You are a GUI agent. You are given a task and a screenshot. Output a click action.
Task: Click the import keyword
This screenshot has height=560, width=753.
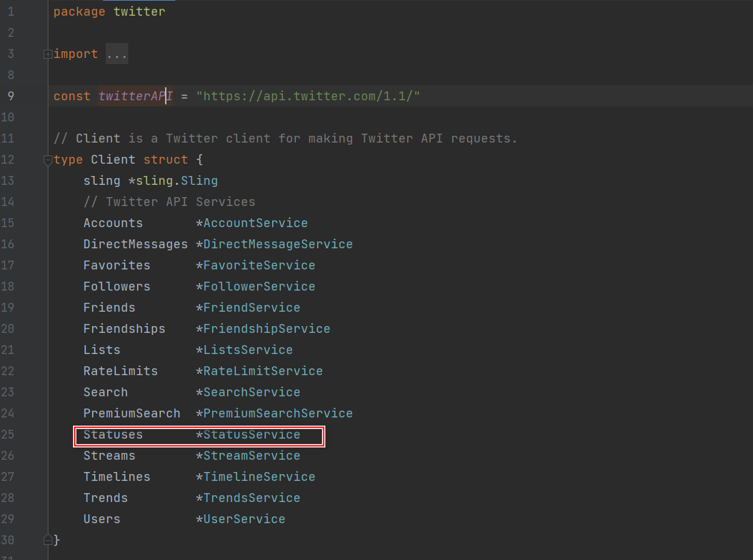(76, 54)
